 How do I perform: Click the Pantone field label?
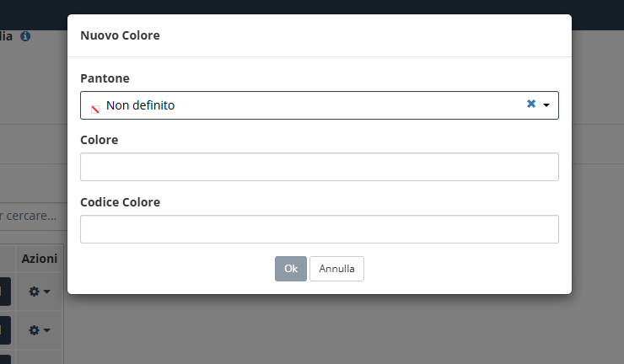click(x=105, y=78)
